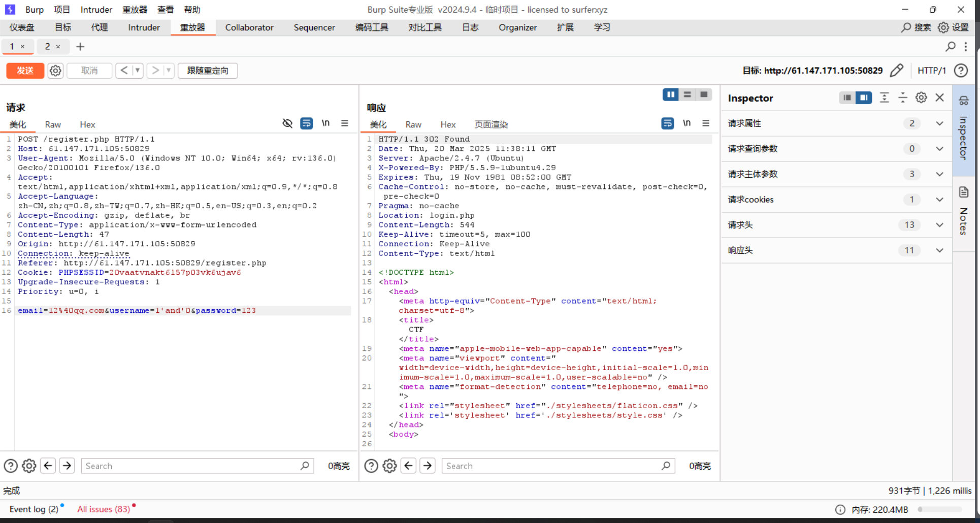Open response search settings gear
The height and width of the screenshot is (523, 980).
tap(389, 466)
